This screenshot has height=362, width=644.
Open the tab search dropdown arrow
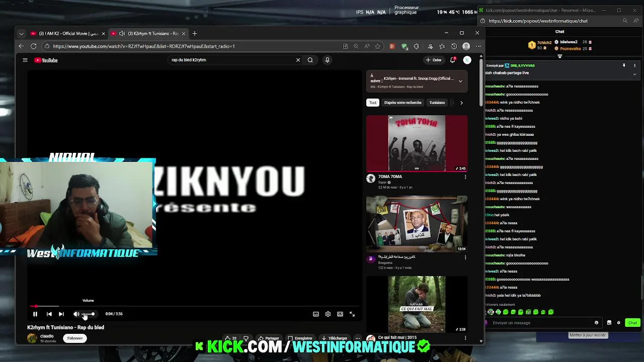21,34
